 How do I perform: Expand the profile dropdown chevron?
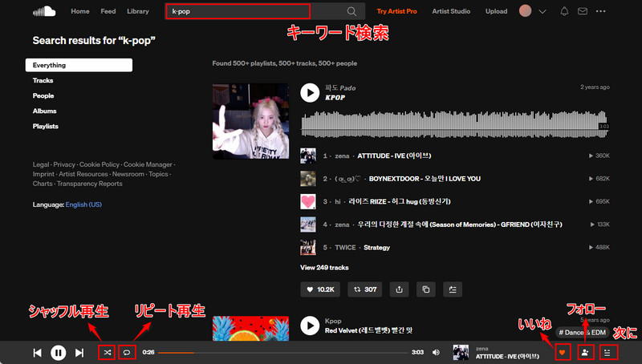click(x=542, y=12)
